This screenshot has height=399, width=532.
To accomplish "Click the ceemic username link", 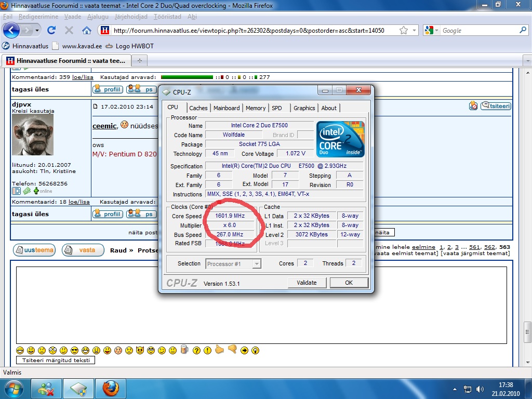I will tap(104, 126).
